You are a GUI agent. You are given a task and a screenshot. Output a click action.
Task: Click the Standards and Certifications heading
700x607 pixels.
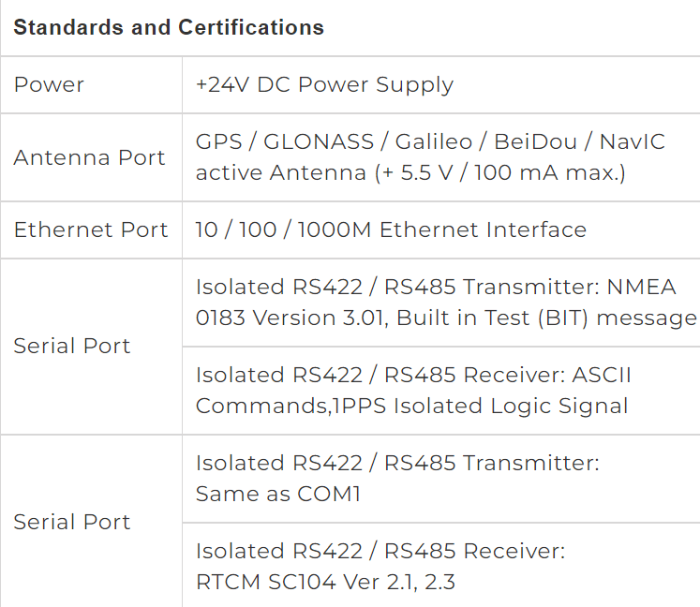(x=169, y=27)
